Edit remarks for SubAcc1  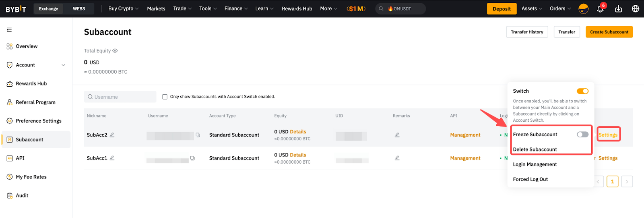[397, 158]
